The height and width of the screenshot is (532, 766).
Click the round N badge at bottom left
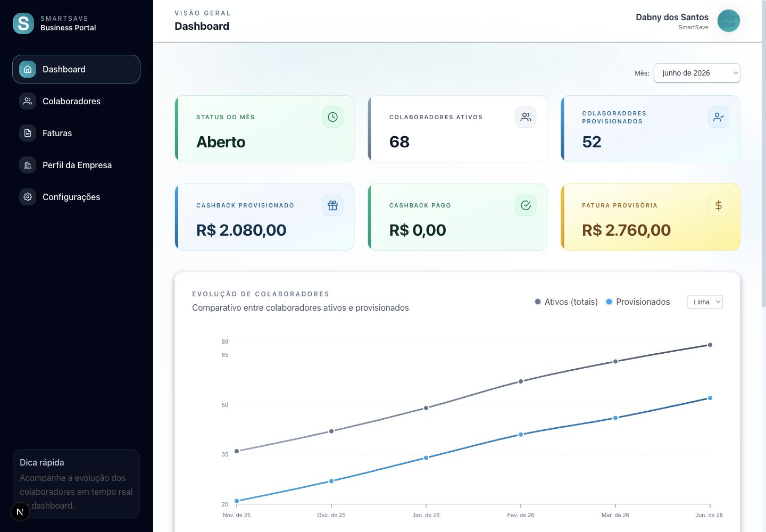(x=20, y=512)
